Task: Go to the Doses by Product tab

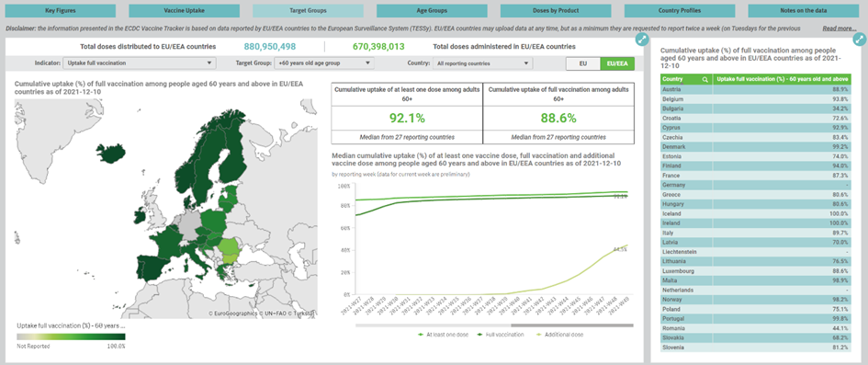Action: click(556, 10)
